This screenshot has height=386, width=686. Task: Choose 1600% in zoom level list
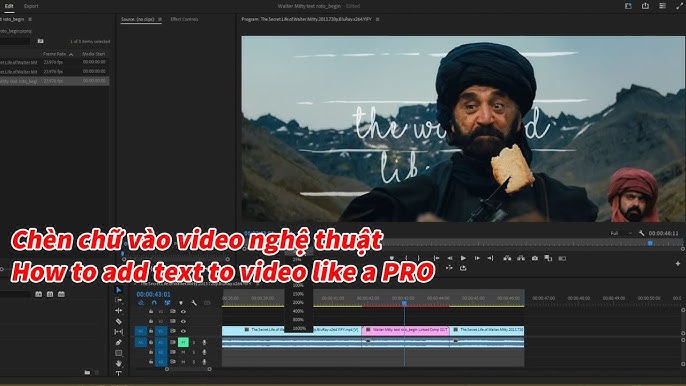(x=299, y=328)
